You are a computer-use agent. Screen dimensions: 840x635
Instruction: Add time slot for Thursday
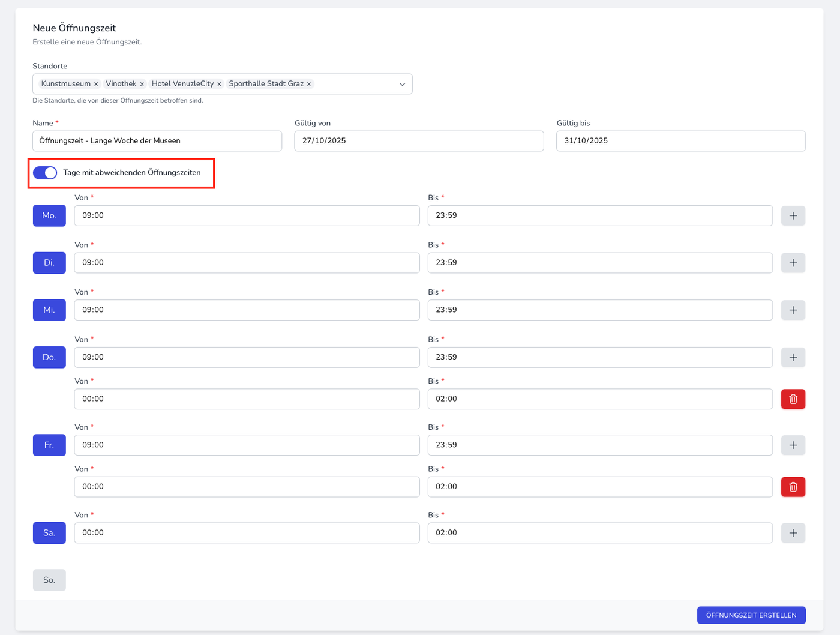tap(793, 357)
